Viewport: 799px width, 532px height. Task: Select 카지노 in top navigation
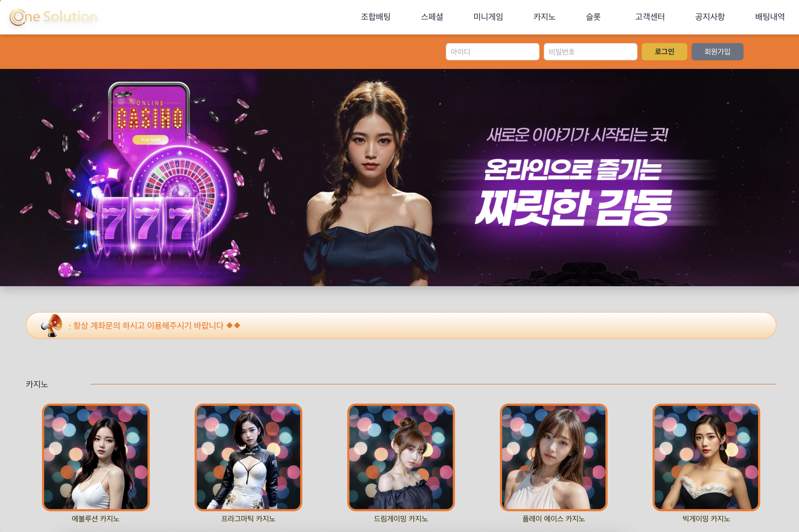(544, 17)
